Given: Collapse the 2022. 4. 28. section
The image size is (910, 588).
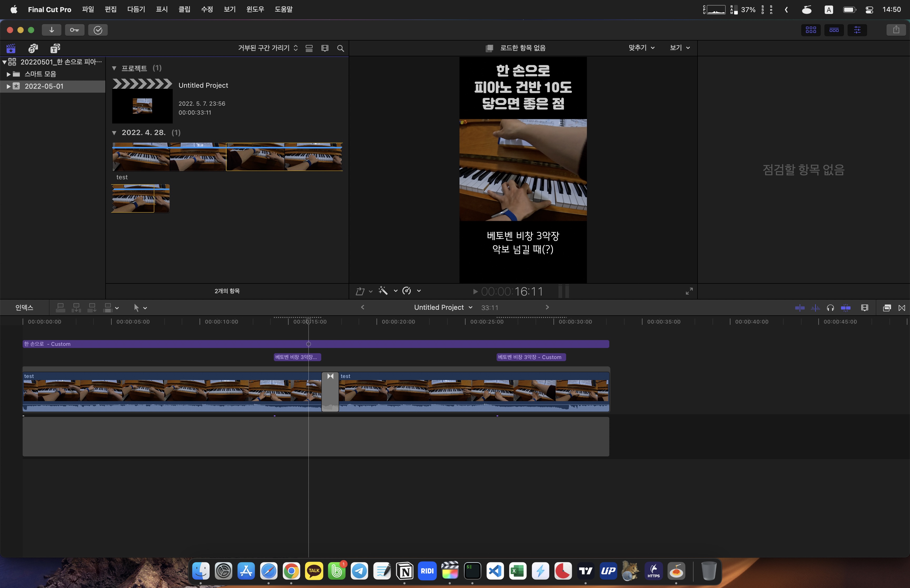Looking at the screenshot, I should tap(115, 132).
